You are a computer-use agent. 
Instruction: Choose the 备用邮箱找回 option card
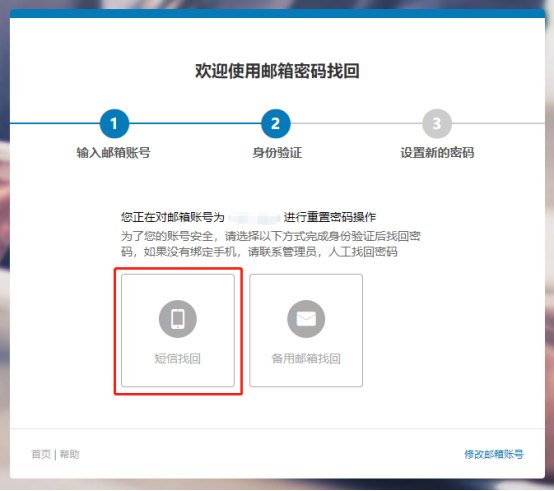pos(306,330)
